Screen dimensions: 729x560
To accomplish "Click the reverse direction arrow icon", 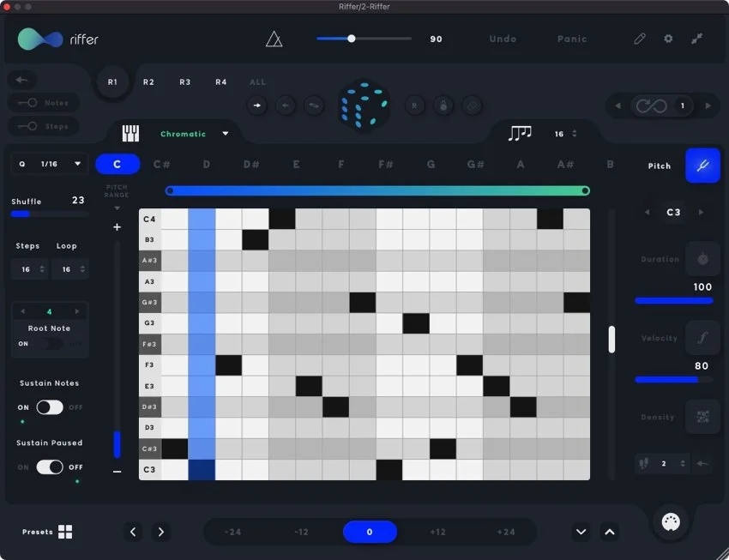I will click(x=286, y=105).
